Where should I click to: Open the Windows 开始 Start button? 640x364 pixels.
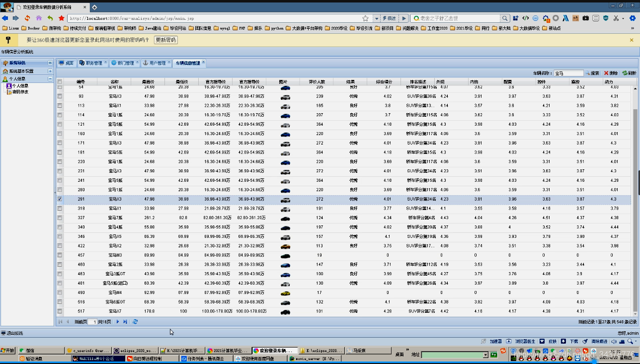pyautogui.click(x=8, y=351)
